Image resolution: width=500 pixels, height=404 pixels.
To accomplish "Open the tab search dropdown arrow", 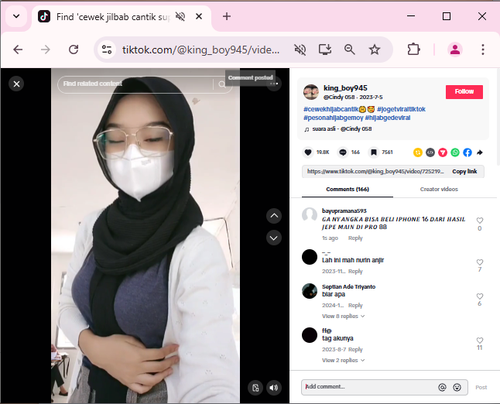I will point(16,16).
